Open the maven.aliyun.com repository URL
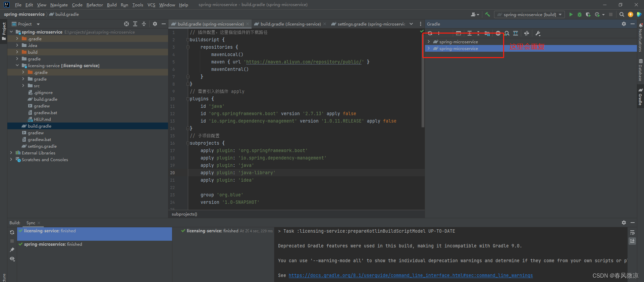Image resolution: width=644 pixels, height=282 pixels. click(x=304, y=62)
